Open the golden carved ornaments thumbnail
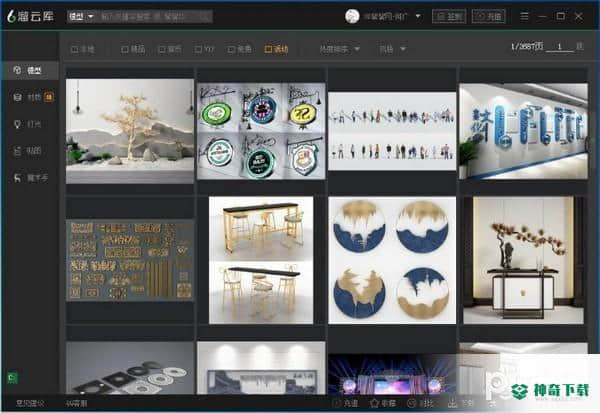The height and width of the screenshot is (413, 600). (130, 260)
